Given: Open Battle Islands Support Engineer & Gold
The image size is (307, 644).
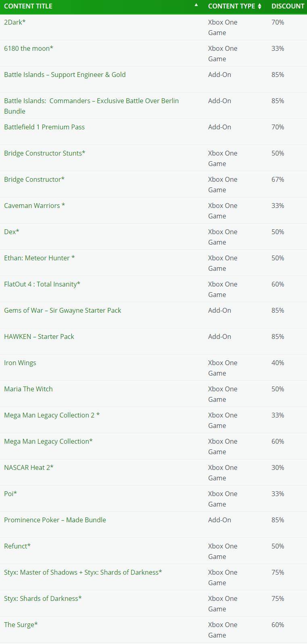Looking at the screenshot, I should point(65,75).
